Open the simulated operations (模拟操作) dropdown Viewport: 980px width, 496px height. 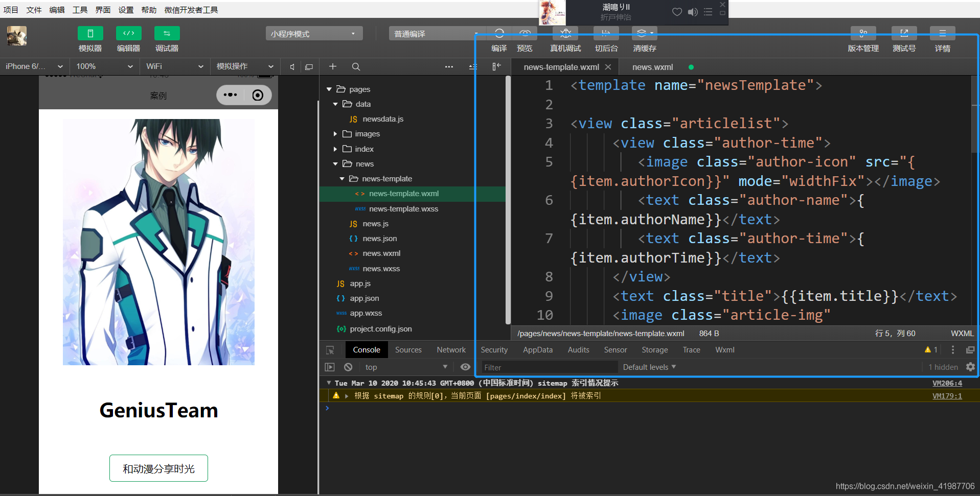pos(245,66)
